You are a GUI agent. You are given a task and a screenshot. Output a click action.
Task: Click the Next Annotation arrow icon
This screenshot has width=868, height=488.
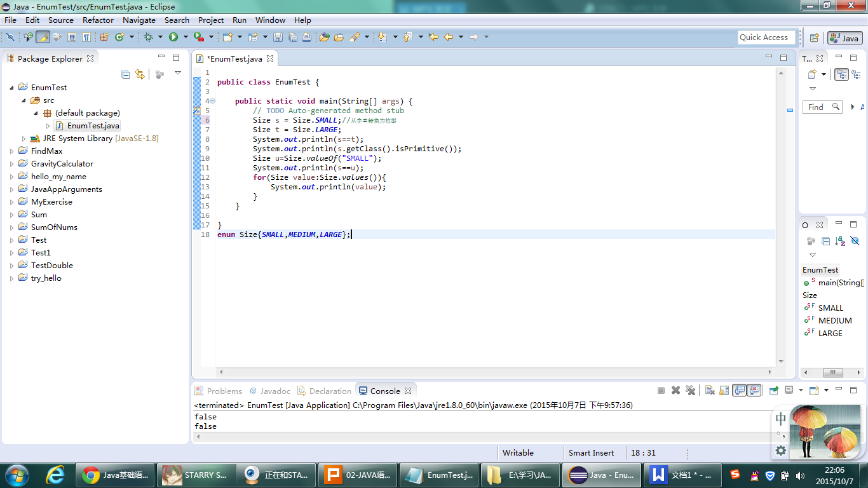click(381, 37)
